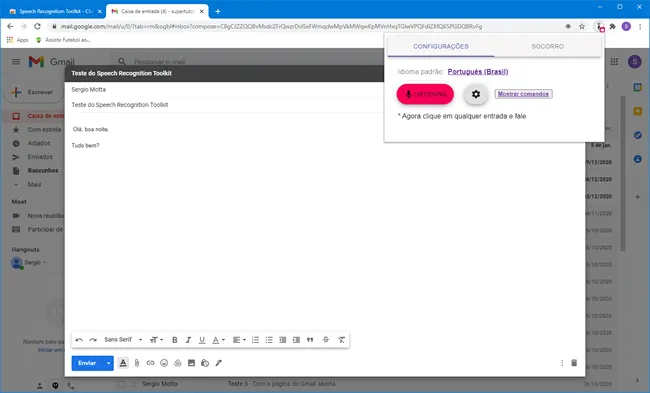Open a new browser tab
The width and height of the screenshot is (650, 393).
click(x=218, y=12)
